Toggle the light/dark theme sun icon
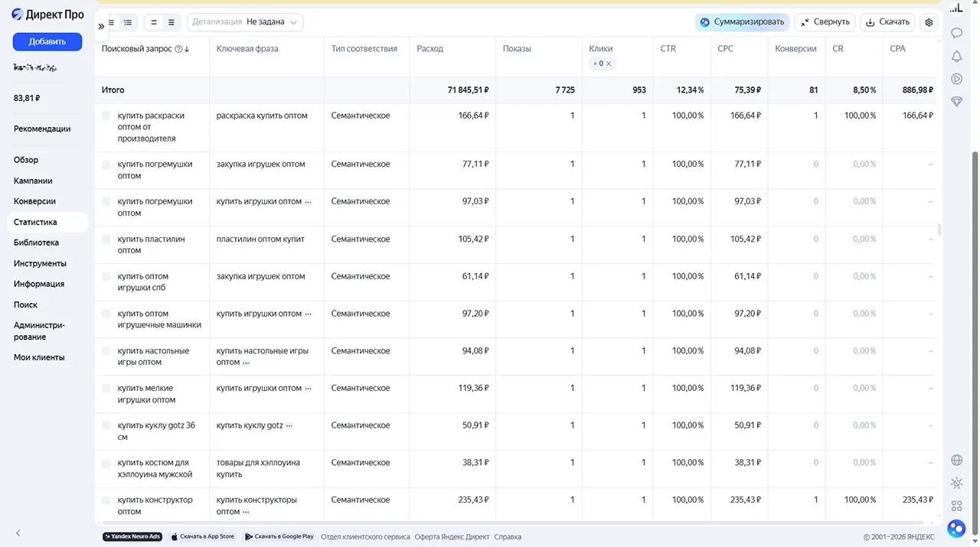 tap(956, 483)
